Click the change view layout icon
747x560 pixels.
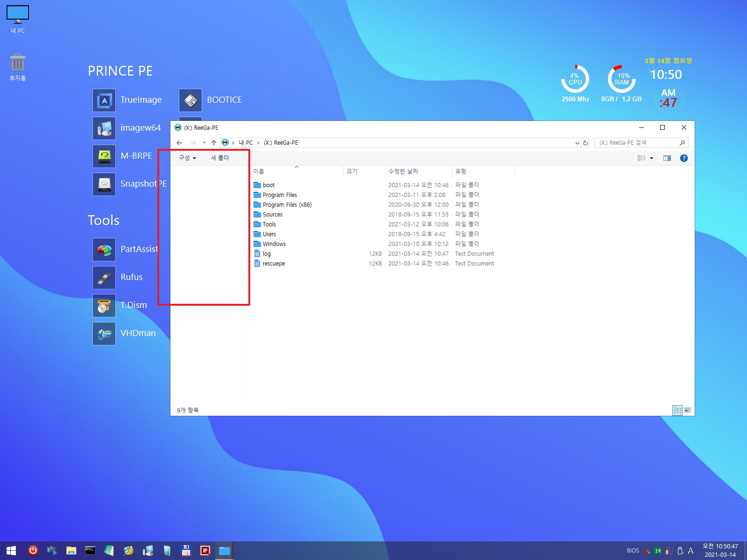click(x=641, y=158)
